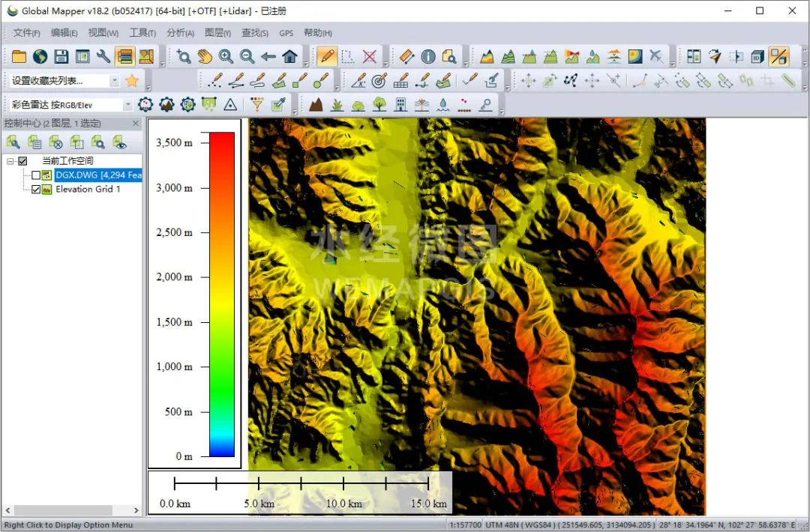Select the water drop classification icon
Viewport: 810px width, 532px height.
click(442, 105)
